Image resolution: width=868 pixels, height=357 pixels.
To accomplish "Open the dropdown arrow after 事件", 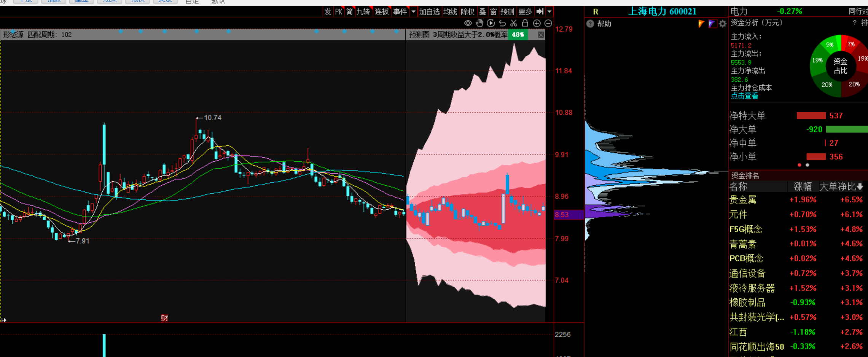I will tap(413, 11).
